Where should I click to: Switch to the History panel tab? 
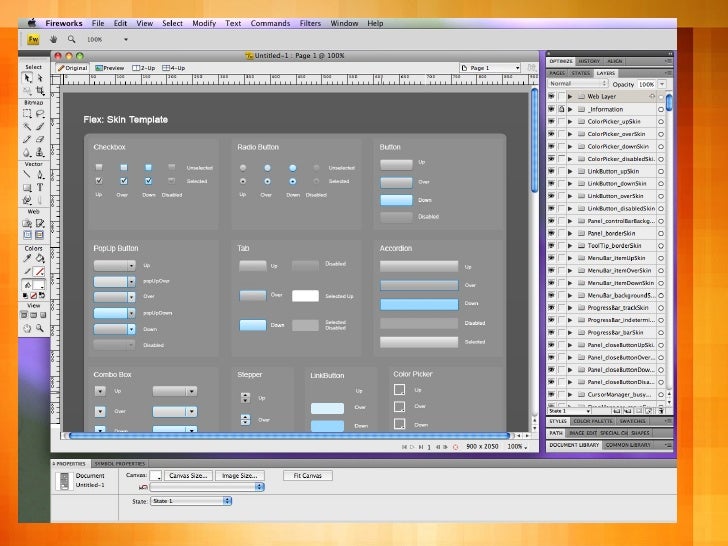[x=589, y=61]
